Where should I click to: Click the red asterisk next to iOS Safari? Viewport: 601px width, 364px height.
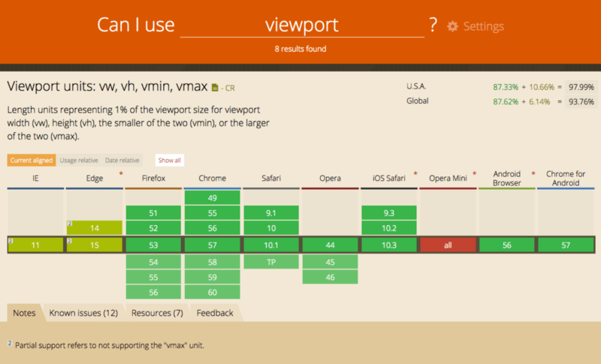(x=415, y=174)
